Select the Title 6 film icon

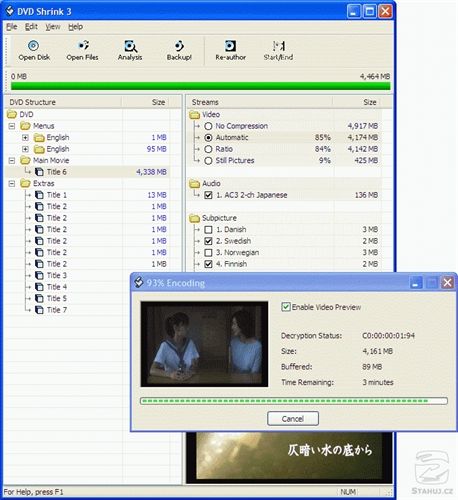[x=39, y=172]
